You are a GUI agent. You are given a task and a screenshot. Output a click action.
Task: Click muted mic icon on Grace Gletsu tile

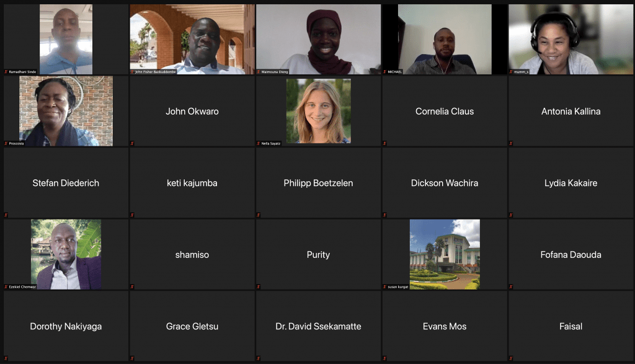(x=132, y=358)
